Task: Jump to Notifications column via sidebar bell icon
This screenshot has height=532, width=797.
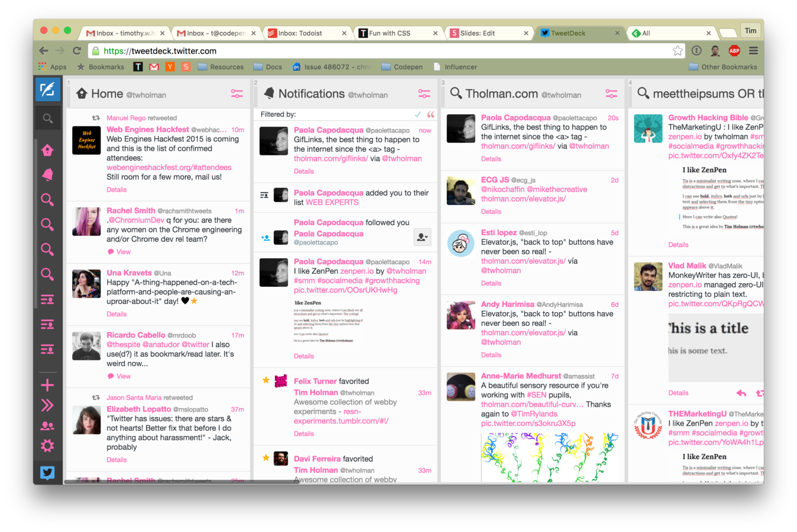Action: point(47,174)
